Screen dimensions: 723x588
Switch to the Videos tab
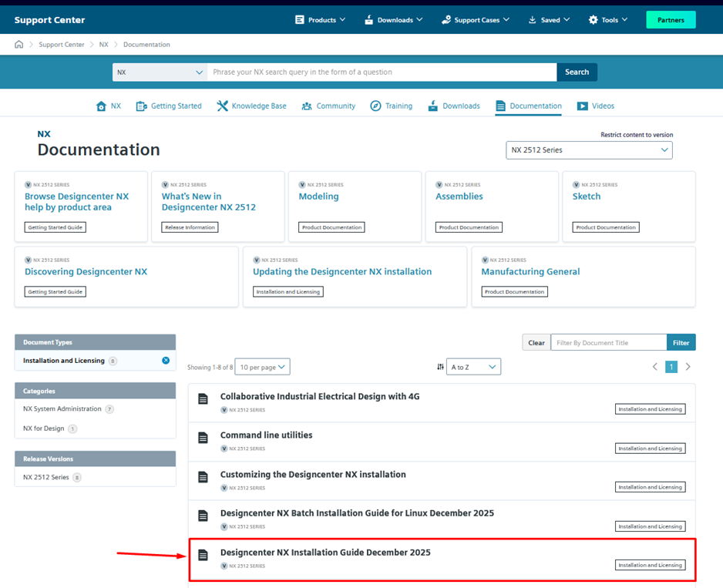[x=595, y=106]
